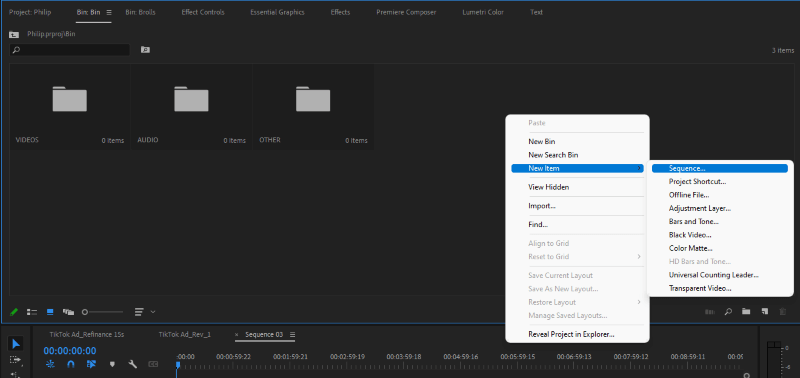Image resolution: width=800 pixels, height=378 pixels.
Task: Open the Text panel tab
Action: 536,12
